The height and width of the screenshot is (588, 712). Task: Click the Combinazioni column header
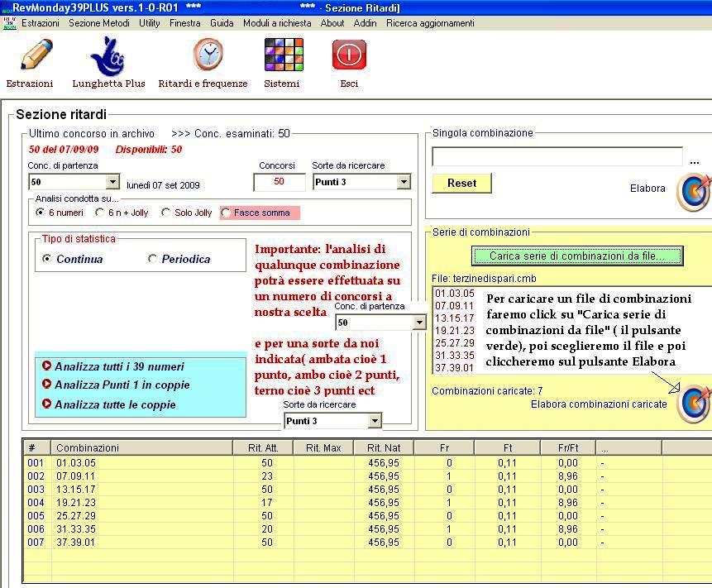(x=141, y=448)
